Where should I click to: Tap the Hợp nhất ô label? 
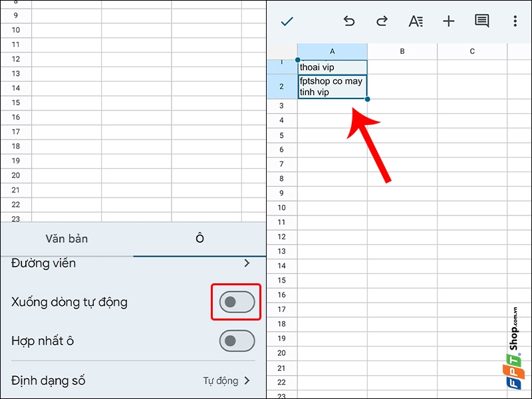pos(43,341)
